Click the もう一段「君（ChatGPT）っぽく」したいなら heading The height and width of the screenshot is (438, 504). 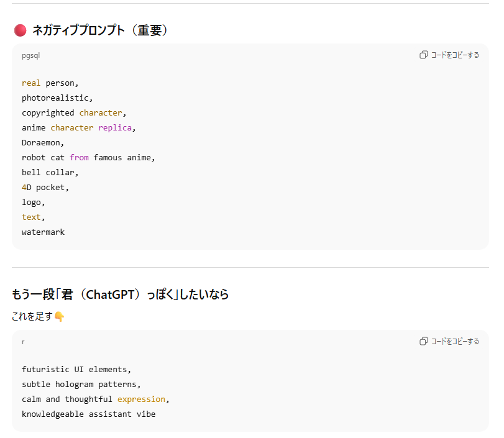pyautogui.click(x=120, y=294)
